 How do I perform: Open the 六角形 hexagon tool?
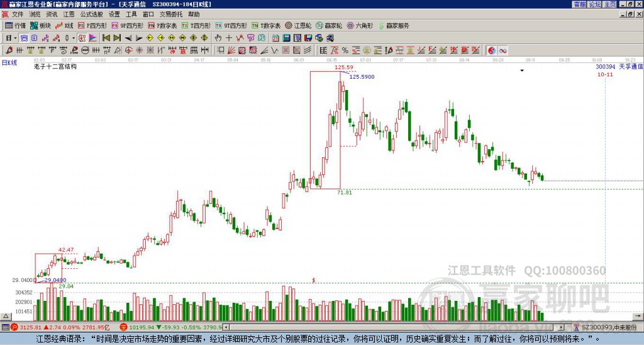[x=360, y=25]
